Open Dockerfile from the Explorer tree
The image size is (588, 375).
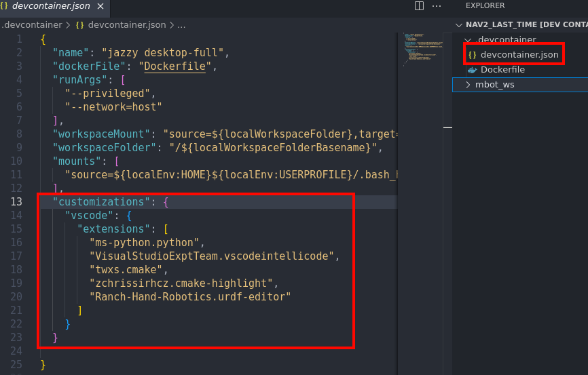[x=502, y=70]
